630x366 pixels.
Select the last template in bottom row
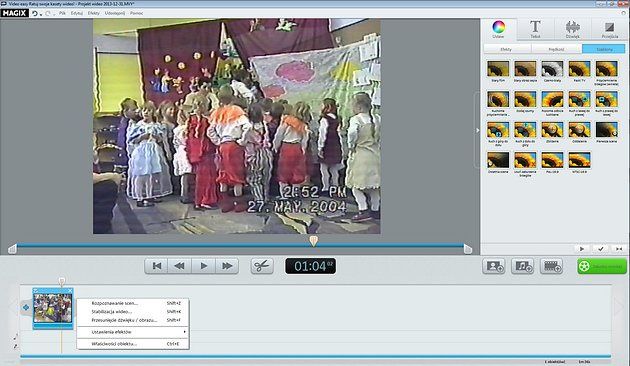[579, 160]
